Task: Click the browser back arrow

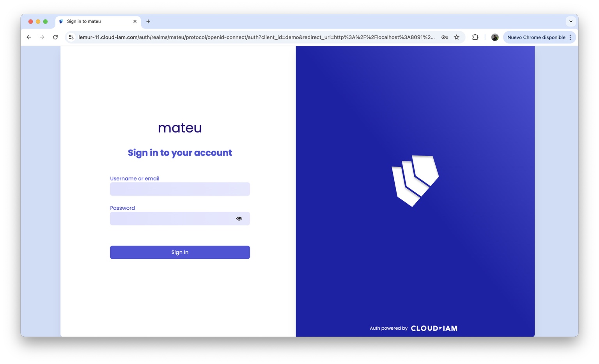Action: pos(28,37)
